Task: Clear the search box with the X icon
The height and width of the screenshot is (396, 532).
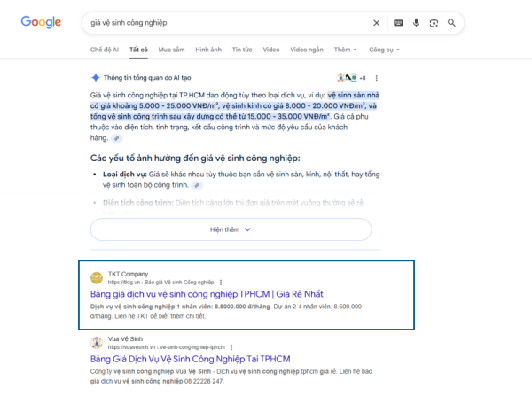Action: tap(376, 23)
